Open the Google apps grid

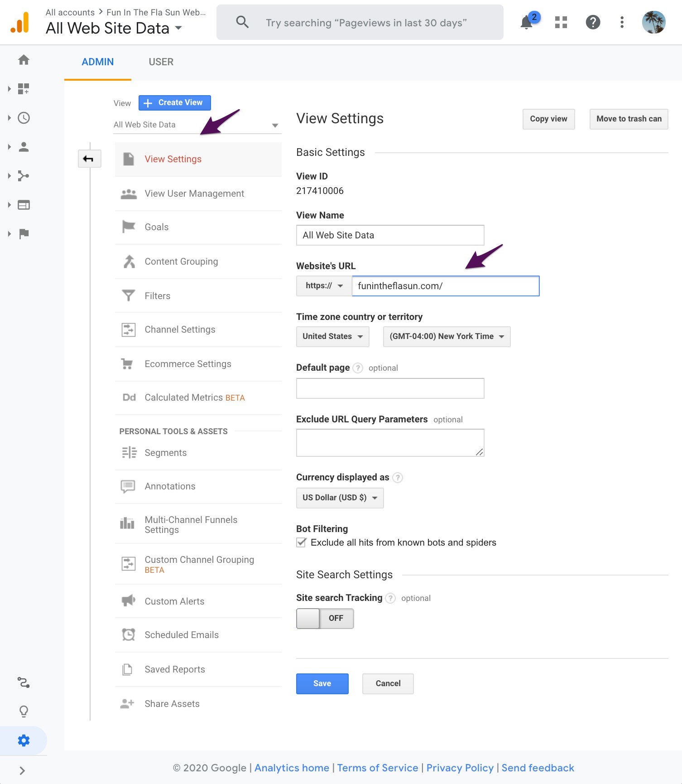(561, 22)
